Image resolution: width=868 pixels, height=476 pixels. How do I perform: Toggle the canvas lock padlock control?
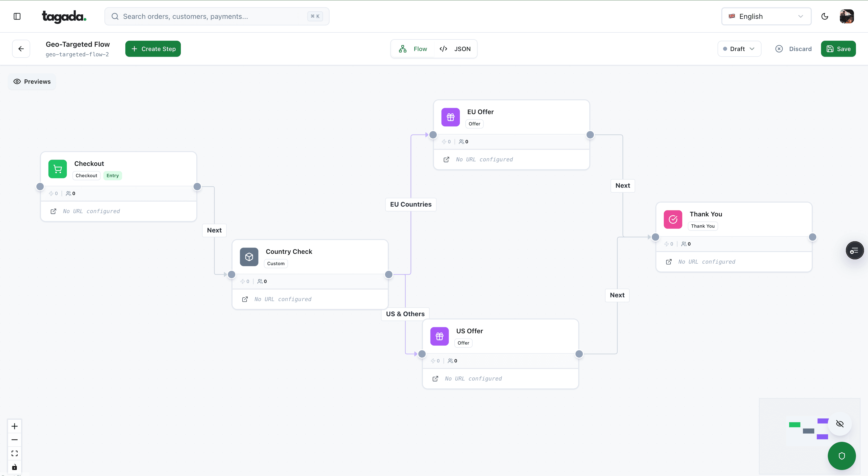point(14,467)
